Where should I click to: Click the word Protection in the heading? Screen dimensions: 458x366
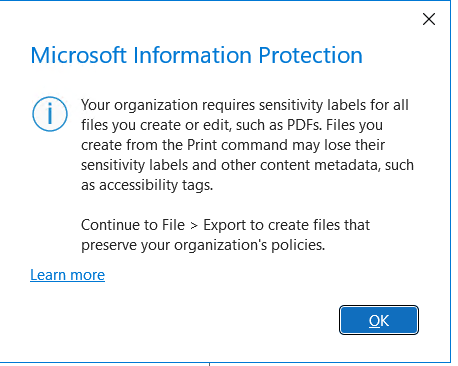(310, 55)
